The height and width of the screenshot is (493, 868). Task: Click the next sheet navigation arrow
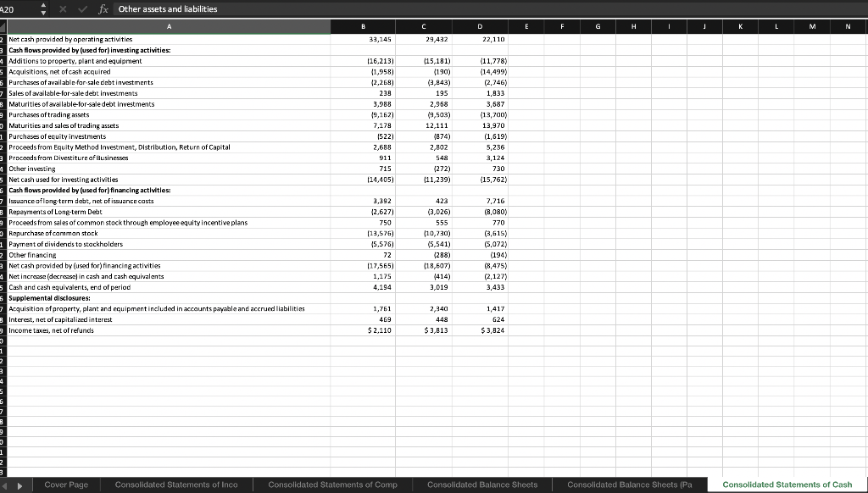pyautogui.click(x=20, y=484)
